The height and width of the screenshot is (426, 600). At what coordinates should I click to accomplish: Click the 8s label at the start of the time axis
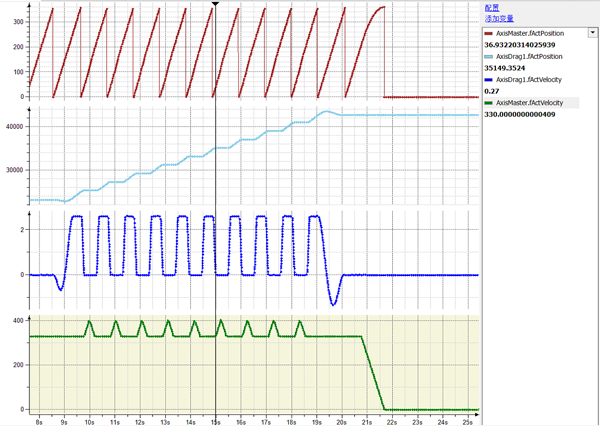point(38,422)
